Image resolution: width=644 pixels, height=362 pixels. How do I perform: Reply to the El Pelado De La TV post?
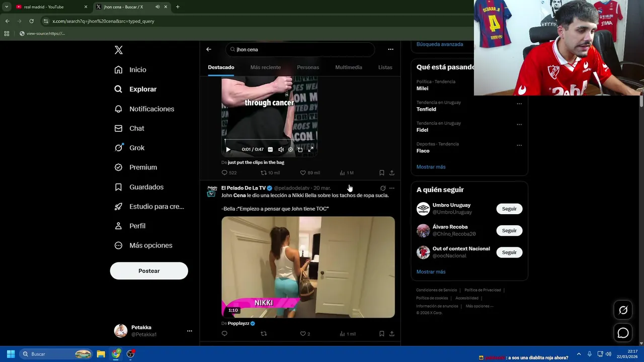click(x=224, y=334)
